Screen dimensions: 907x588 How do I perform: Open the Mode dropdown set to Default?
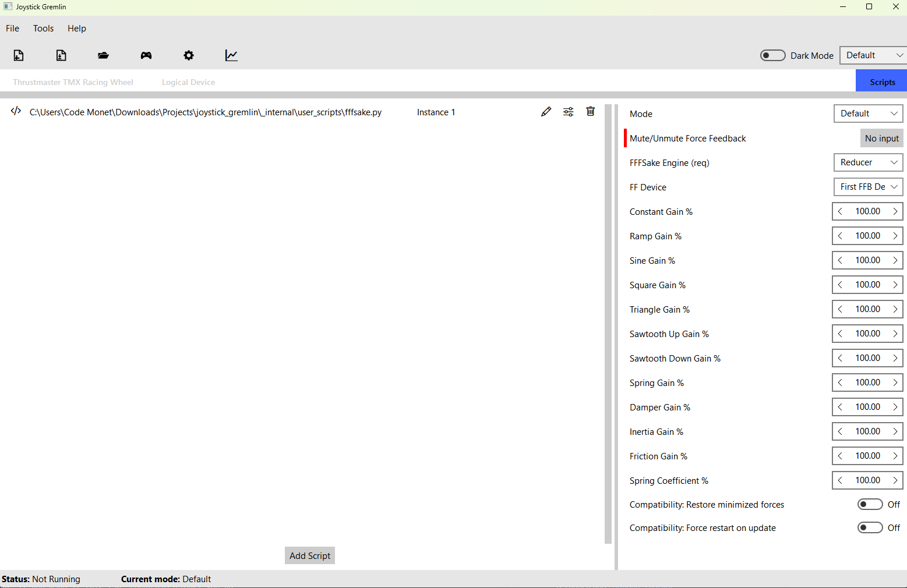[868, 114]
